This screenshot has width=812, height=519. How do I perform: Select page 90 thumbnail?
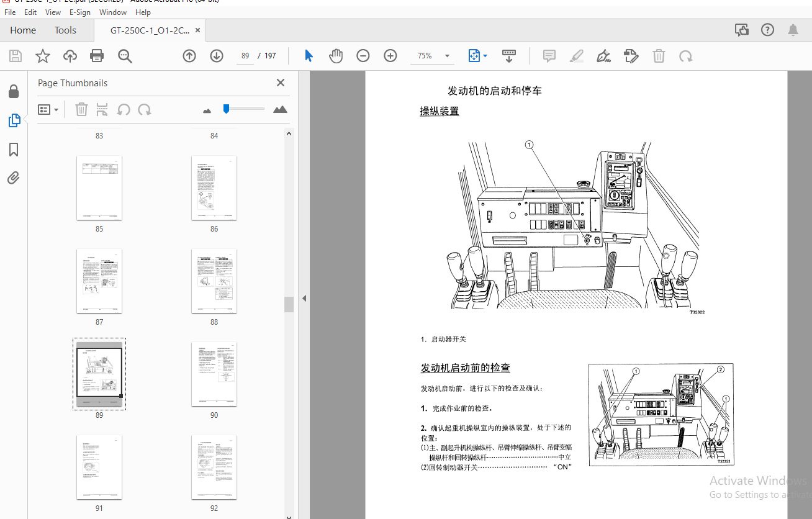214,374
